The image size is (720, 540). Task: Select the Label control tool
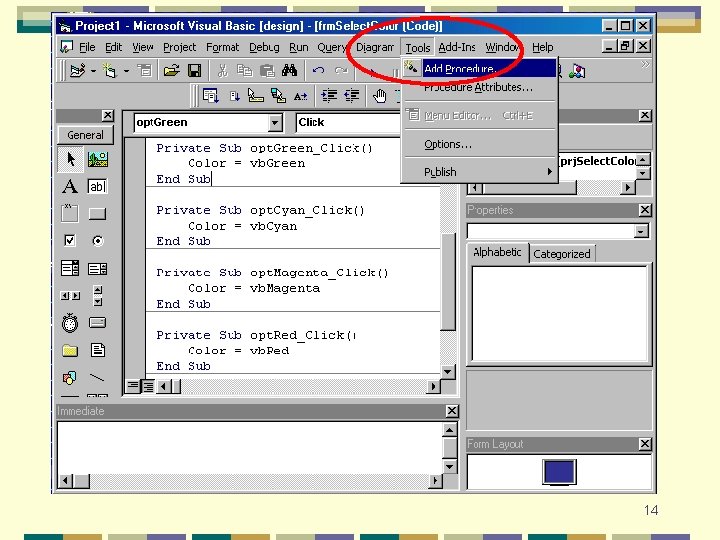70,186
